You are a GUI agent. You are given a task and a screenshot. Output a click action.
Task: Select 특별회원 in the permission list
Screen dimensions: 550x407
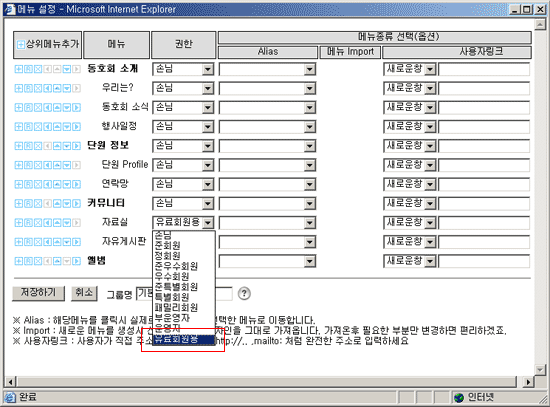click(x=184, y=297)
